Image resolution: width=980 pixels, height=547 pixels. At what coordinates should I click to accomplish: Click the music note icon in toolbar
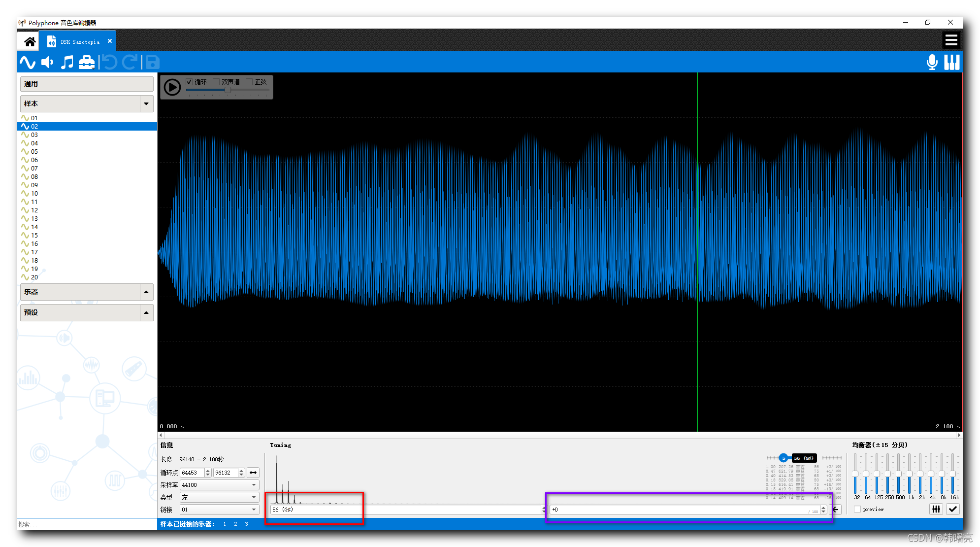pos(67,63)
